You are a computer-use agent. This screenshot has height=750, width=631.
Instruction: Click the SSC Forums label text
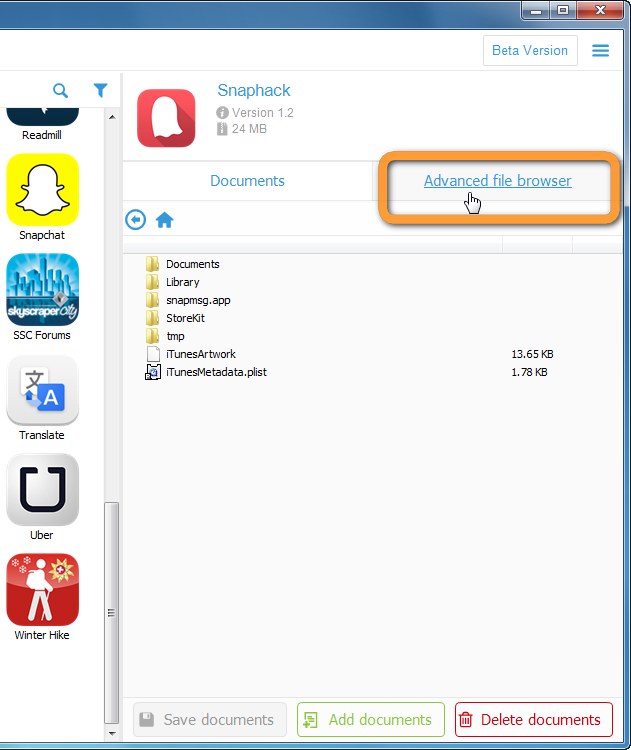(42, 335)
